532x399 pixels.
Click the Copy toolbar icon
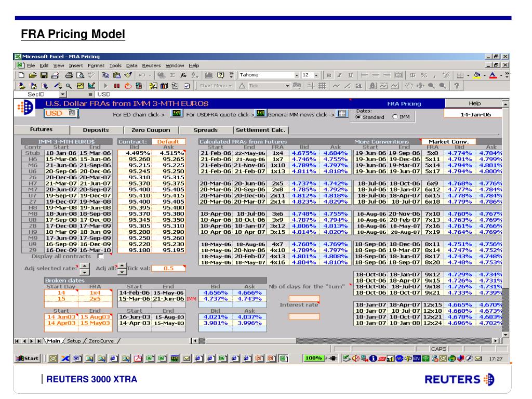point(105,75)
